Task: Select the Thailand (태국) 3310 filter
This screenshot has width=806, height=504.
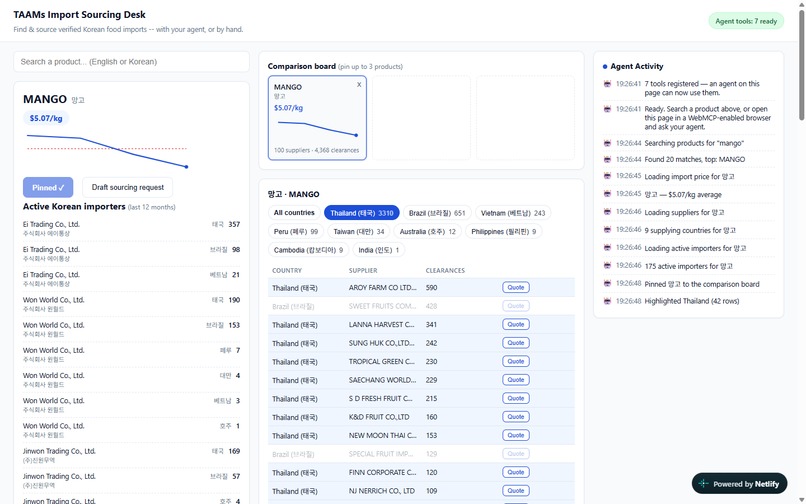Action: pyautogui.click(x=362, y=213)
